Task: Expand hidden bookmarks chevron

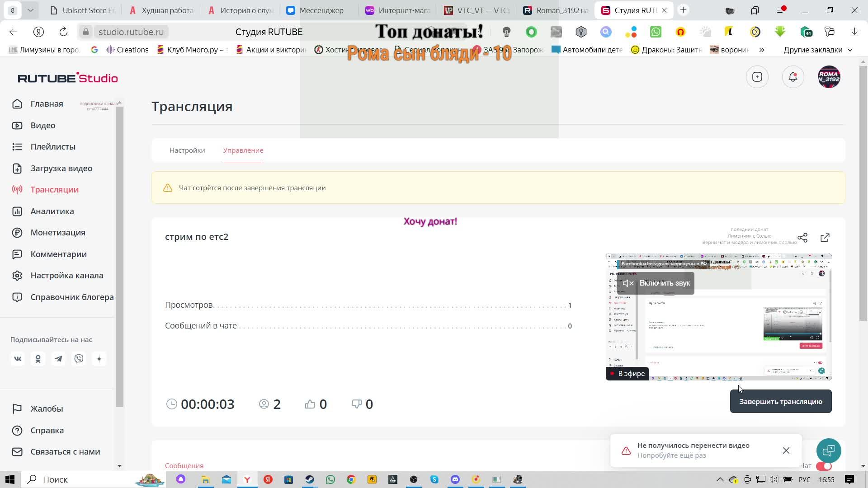Action: pyautogui.click(x=762, y=50)
